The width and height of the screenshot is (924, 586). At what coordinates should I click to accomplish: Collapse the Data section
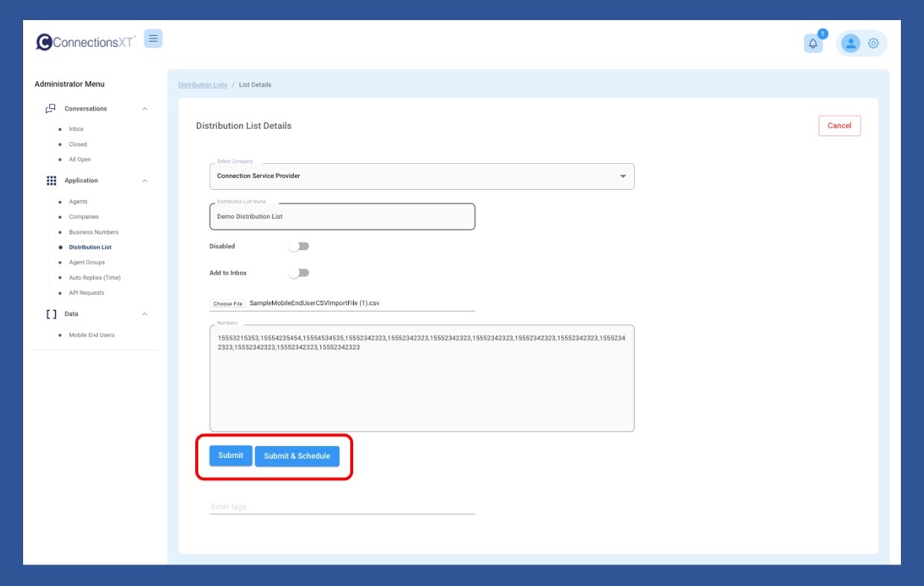coord(145,314)
